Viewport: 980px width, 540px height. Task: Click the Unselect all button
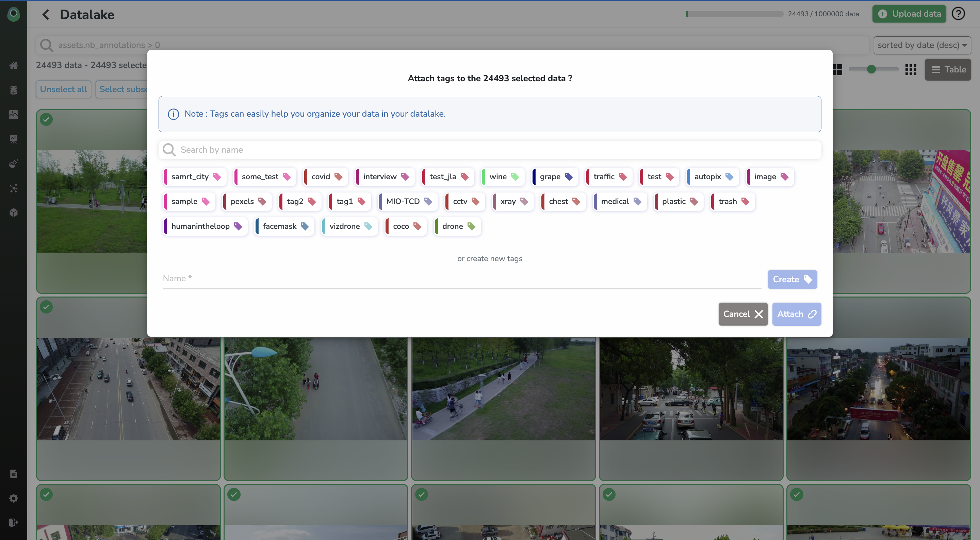(64, 89)
